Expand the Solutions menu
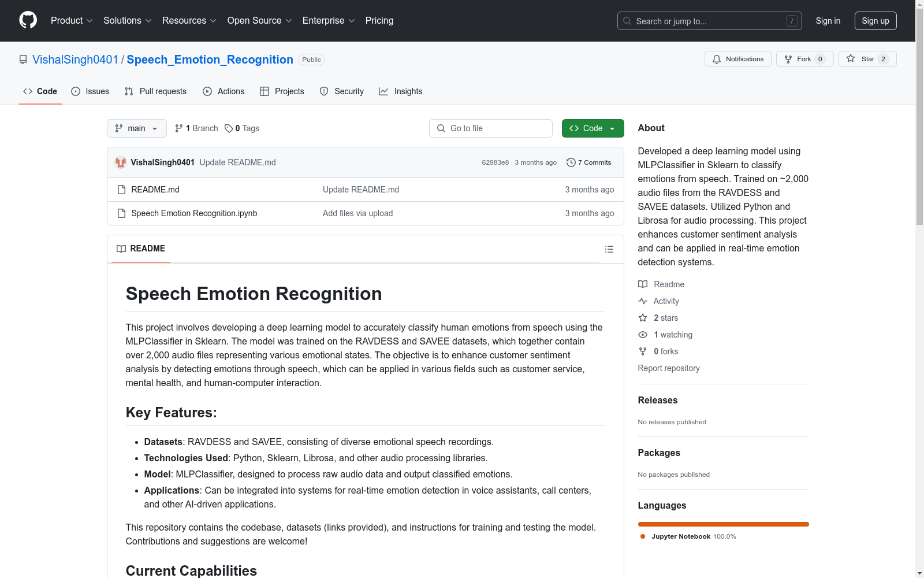Screen dimensions: 924x578 click(127, 21)
